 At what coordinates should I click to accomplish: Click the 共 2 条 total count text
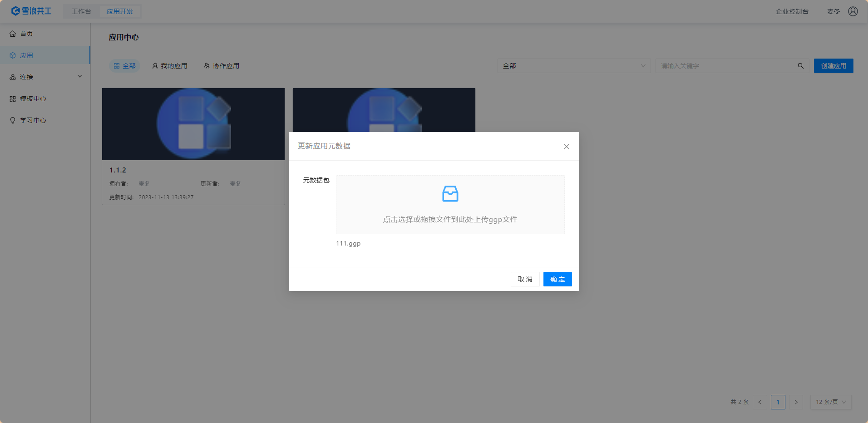tap(740, 402)
